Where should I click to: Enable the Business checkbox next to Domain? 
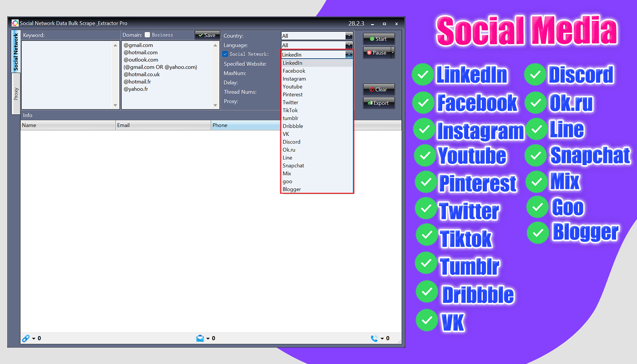coord(147,35)
